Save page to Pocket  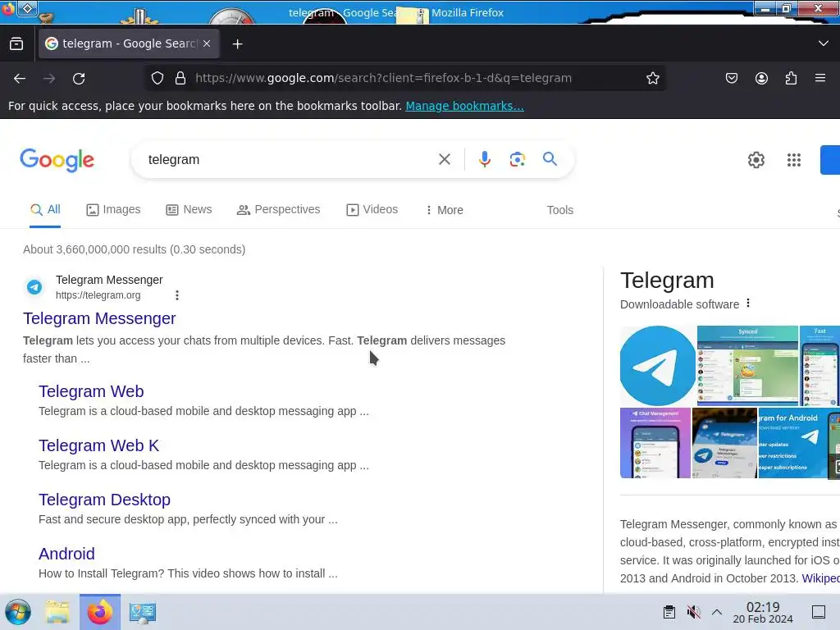(x=731, y=78)
